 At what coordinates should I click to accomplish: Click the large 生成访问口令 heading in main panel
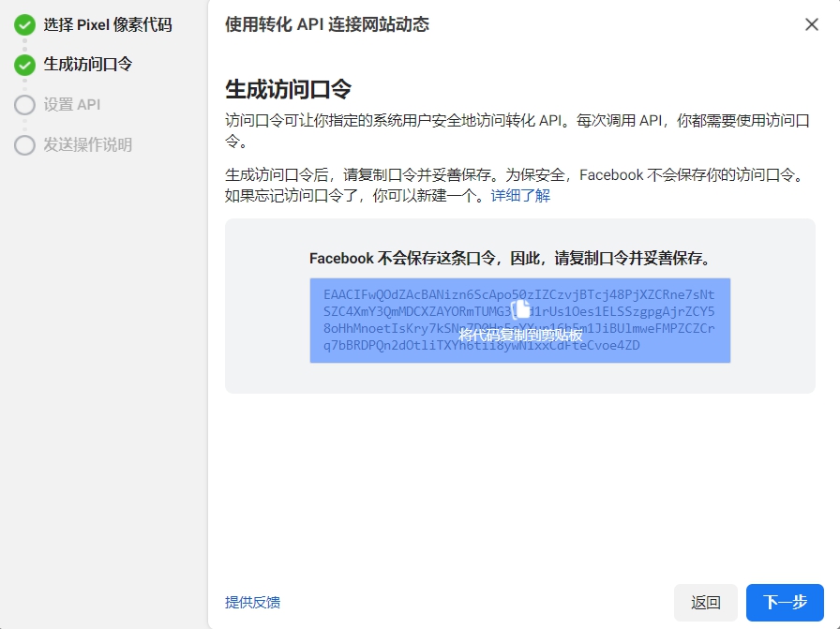(288, 89)
